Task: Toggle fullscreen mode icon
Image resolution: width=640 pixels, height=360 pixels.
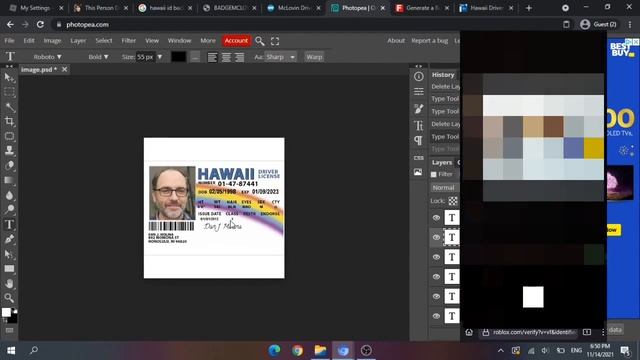Action: pos(275,41)
